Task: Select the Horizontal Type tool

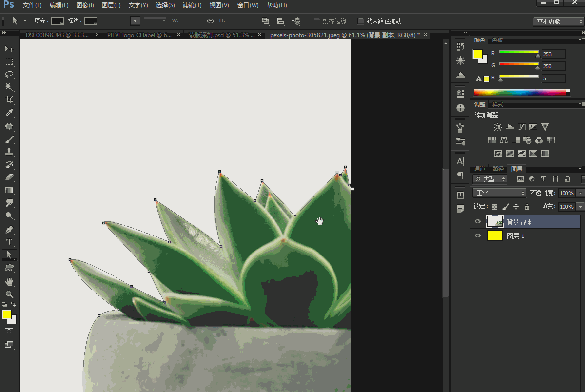Action: pyautogui.click(x=9, y=242)
